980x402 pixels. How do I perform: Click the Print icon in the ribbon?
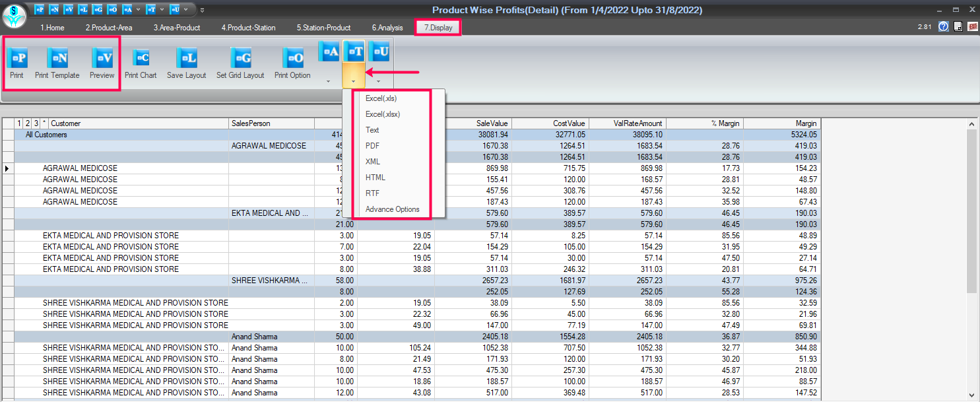17,58
